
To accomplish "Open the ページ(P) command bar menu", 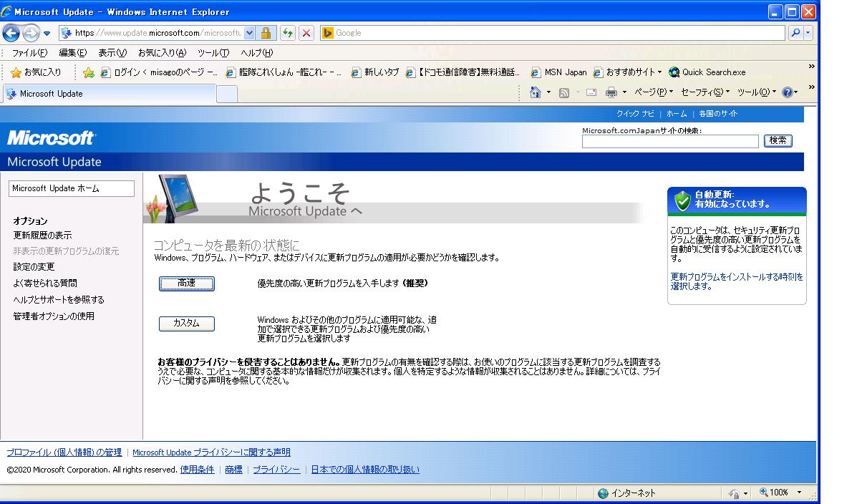I will [654, 92].
